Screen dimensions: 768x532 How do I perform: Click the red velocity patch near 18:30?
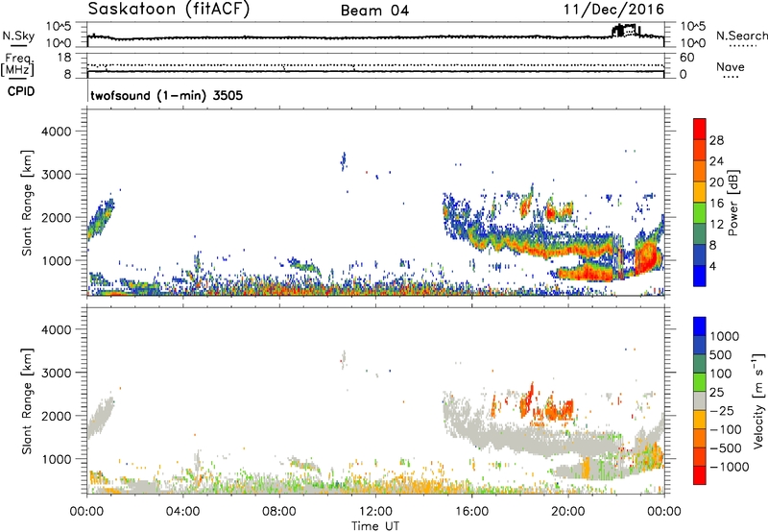(x=527, y=401)
